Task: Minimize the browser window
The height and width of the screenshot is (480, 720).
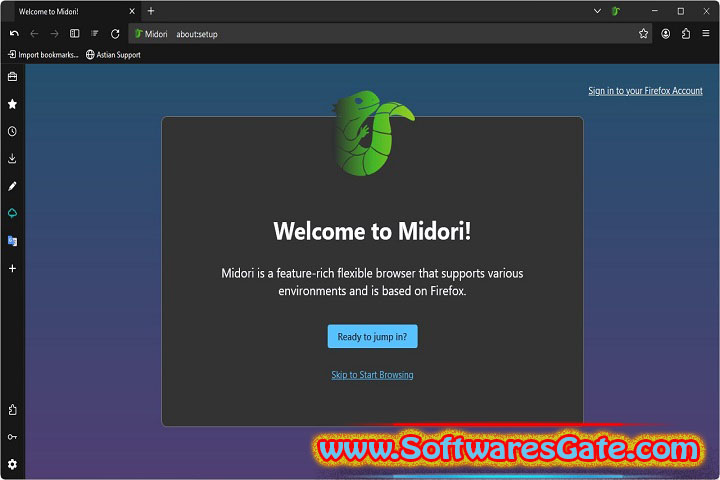Action: point(655,11)
